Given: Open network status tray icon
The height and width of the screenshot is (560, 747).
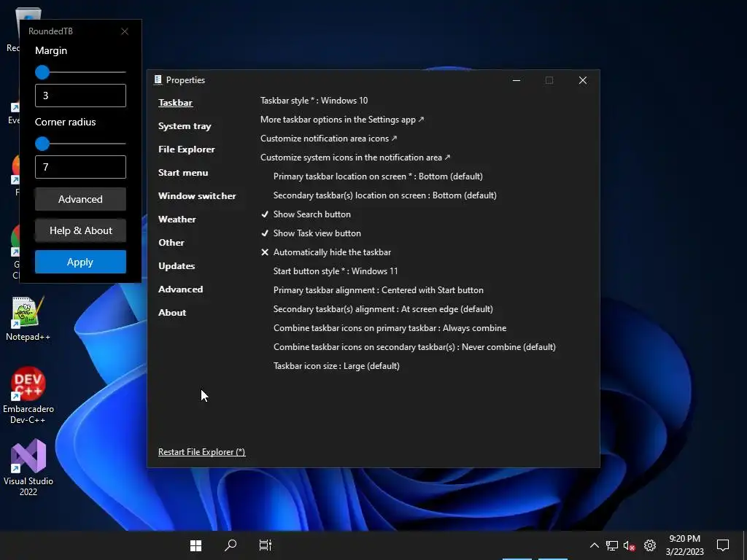Looking at the screenshot, I should [x=612, y=545].
